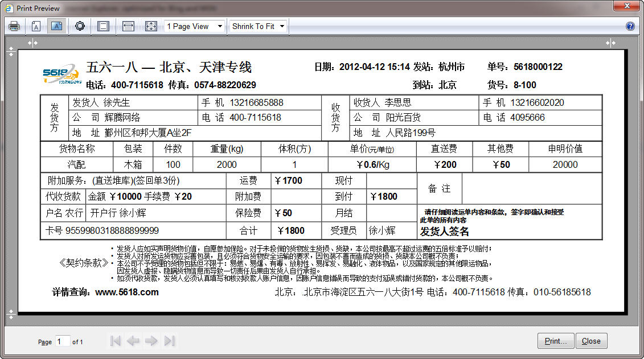Go to the first page
This screenshot has height=359, width=644.
click(x=116, y=341)
